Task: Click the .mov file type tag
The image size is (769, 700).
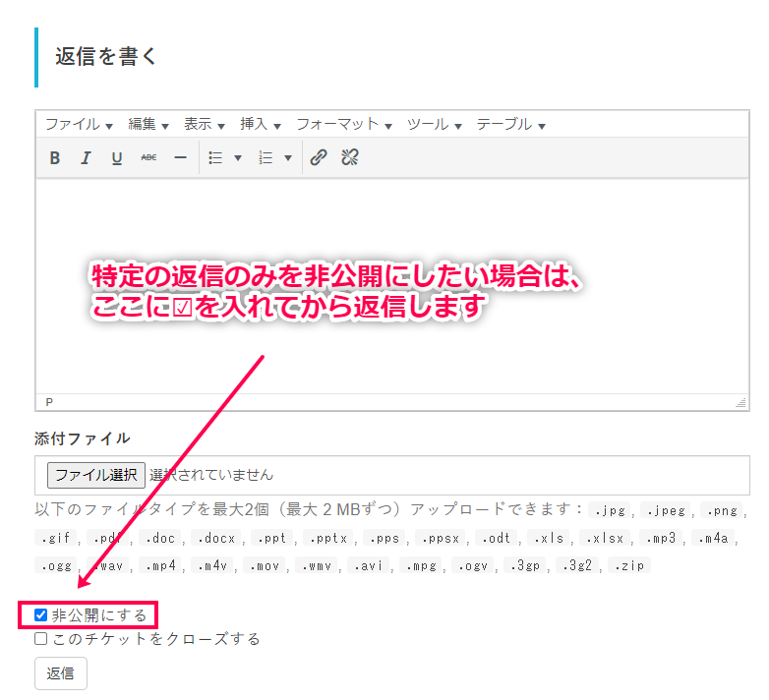Action: 265,565
